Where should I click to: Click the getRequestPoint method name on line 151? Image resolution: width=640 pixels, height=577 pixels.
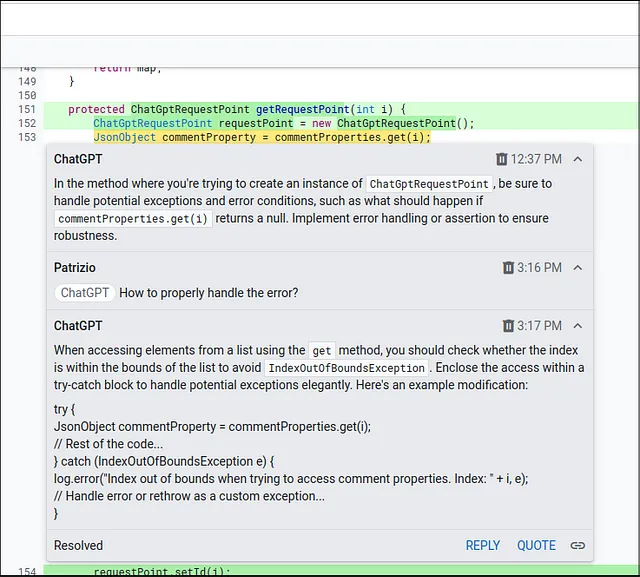click(303, 109)
